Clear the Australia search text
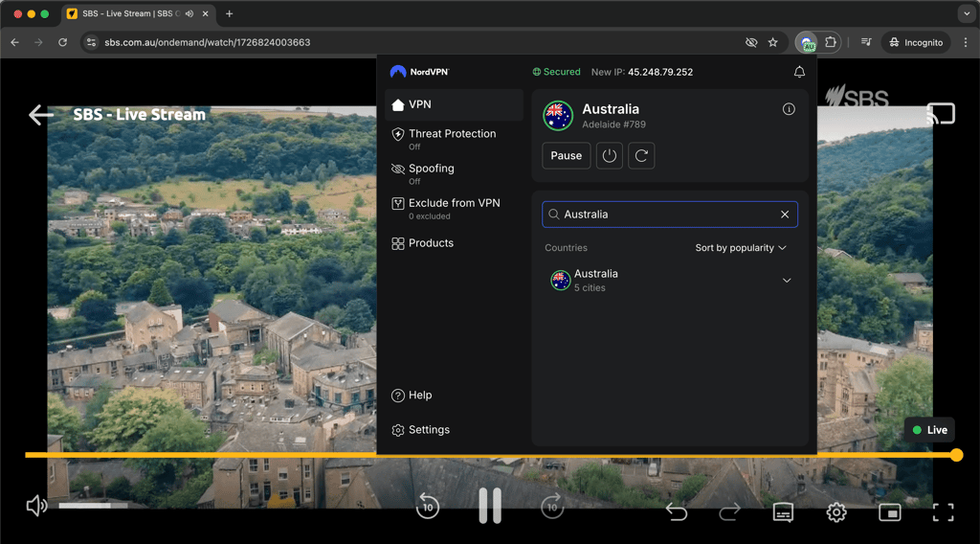The image size is (980, 544). pyautogui.click(x=785, y=215)
